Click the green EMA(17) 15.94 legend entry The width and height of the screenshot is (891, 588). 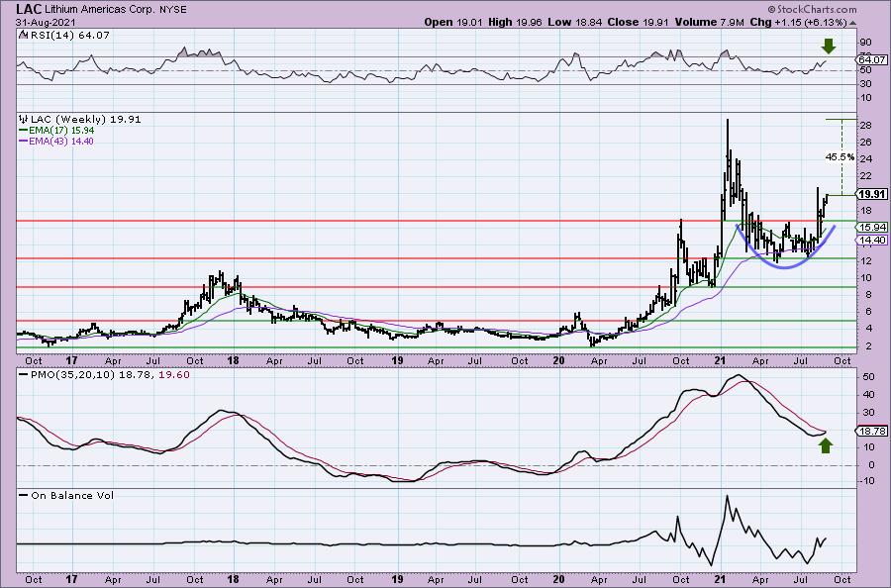pos(56,130)
